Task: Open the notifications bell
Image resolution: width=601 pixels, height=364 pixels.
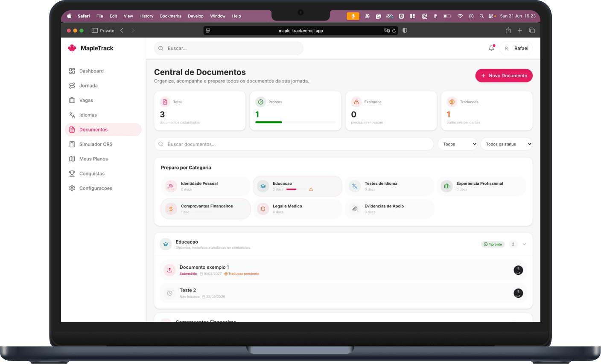Action: pyautogui.click(x=491, y=48)
